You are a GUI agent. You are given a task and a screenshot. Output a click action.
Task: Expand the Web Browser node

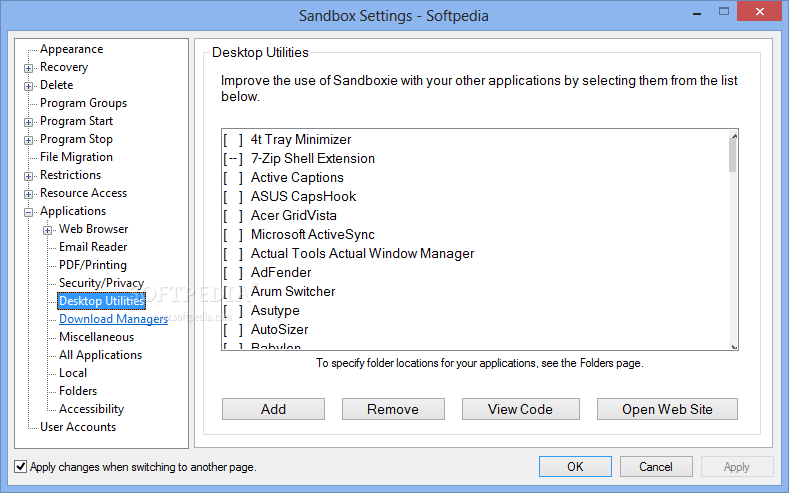click(47, 230)
